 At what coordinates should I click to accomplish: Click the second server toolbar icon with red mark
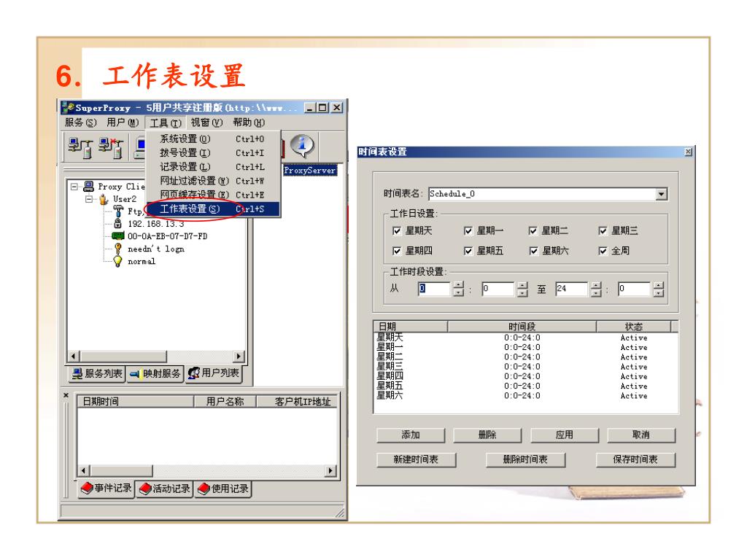pos(111,147)
